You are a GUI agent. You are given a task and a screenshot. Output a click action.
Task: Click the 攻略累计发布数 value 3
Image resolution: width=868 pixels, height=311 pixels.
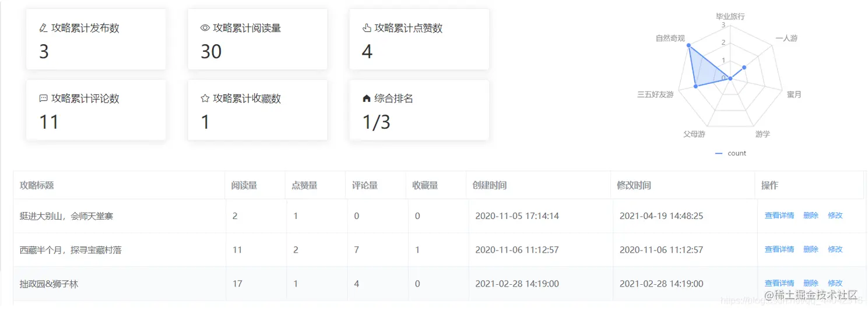pos(44,52)
